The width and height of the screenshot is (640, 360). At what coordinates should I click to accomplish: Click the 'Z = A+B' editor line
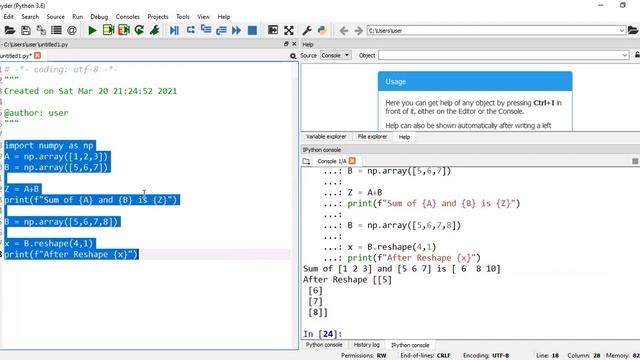coord(22,189)
